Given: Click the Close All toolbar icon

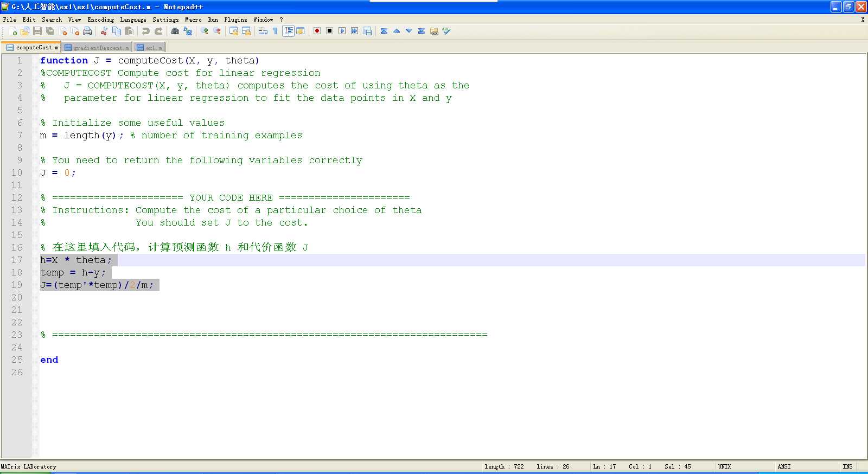Looking at the screenshot, I should coord(75,31).
